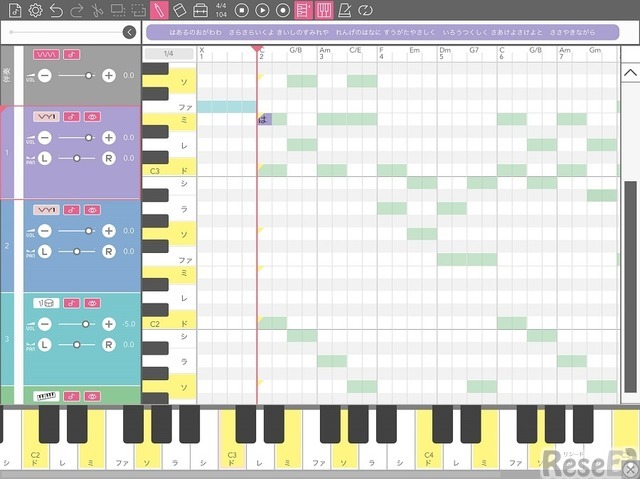Switch to piano keyboard view icon
Screen dimensions: 640x479
click(x=325, y=10)
